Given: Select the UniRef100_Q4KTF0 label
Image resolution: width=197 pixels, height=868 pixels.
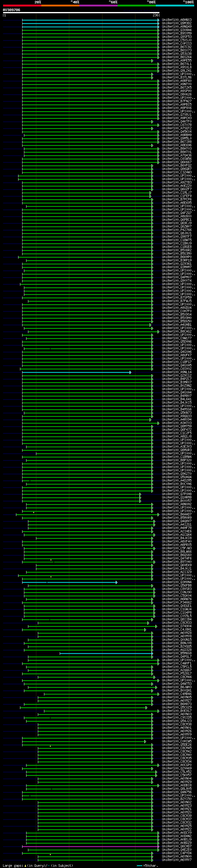Looking at the screenshot, I should (x=176, y=122).
